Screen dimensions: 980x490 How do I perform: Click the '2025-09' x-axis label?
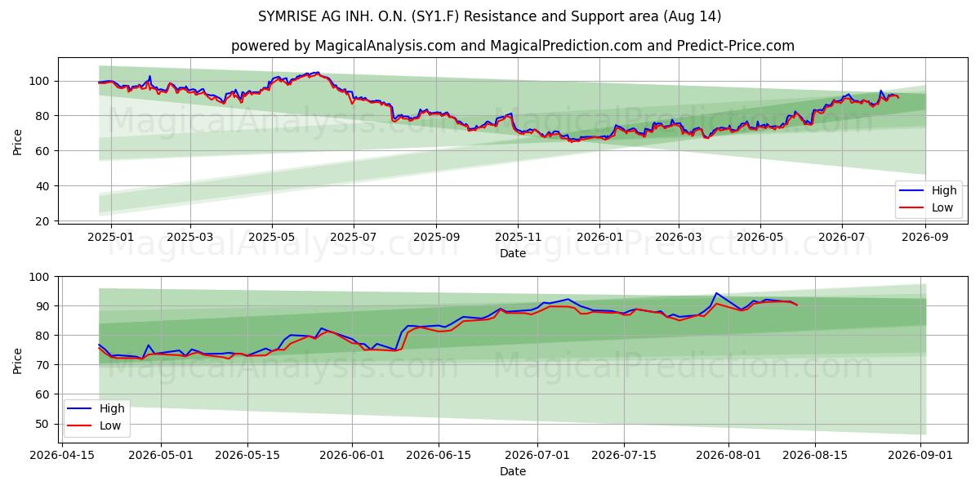point(436,237)
